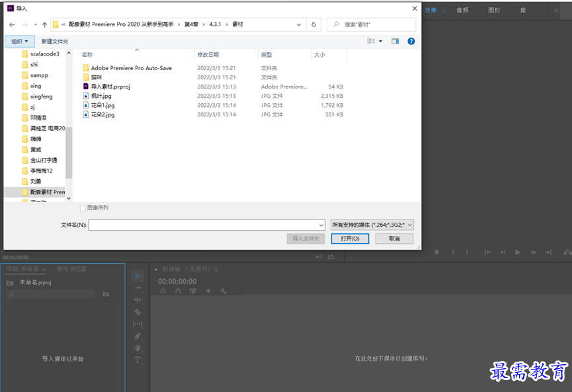Image resolution: width=572 pixels, height=392 pixels.
Task: Click the 导入文件夹 button
Action: [306, 239]
